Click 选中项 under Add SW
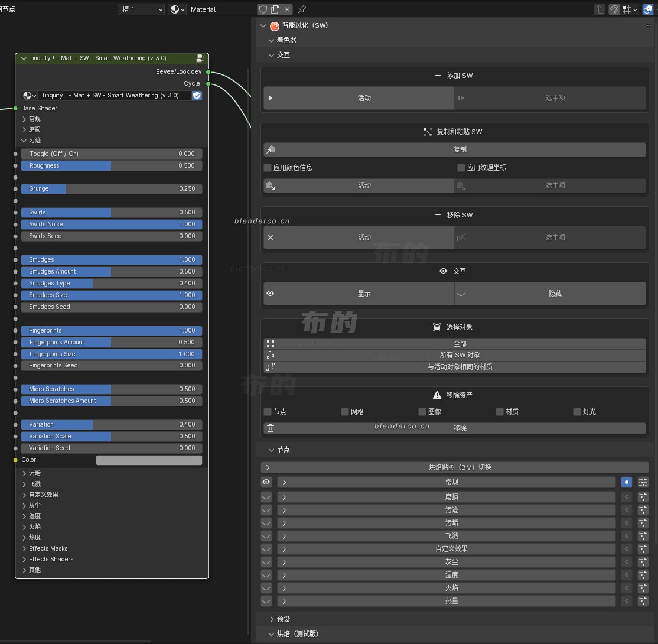 point(550,98)
